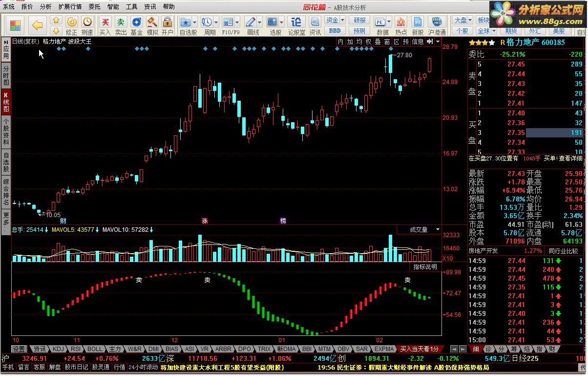
Task: Click the 设置 indicator settings tab
Action: pos(19,349)
